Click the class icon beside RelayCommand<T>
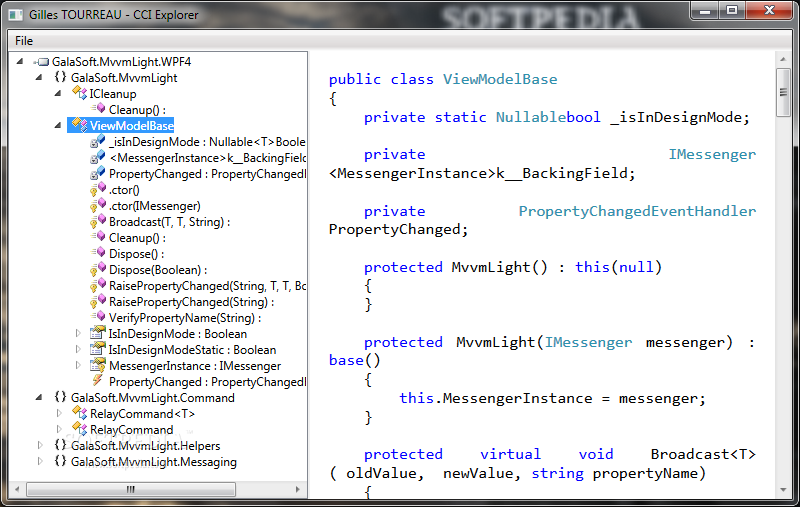The image size is (800, 507). [80, 413]
